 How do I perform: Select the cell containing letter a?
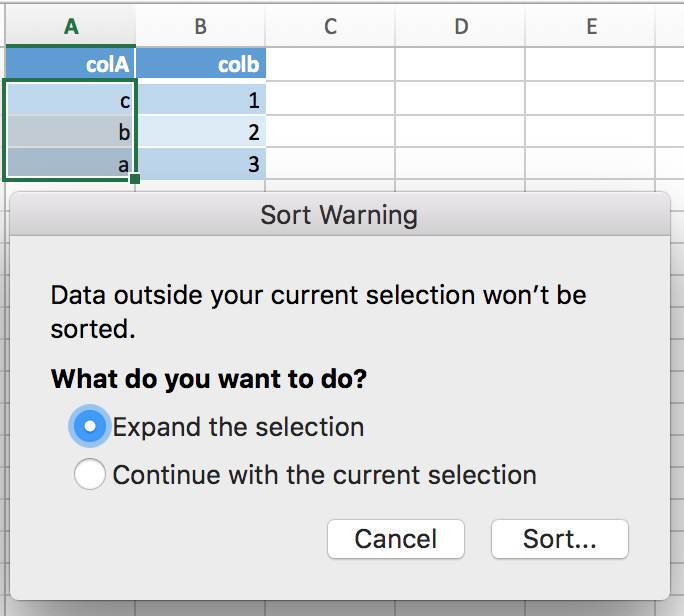70,164
